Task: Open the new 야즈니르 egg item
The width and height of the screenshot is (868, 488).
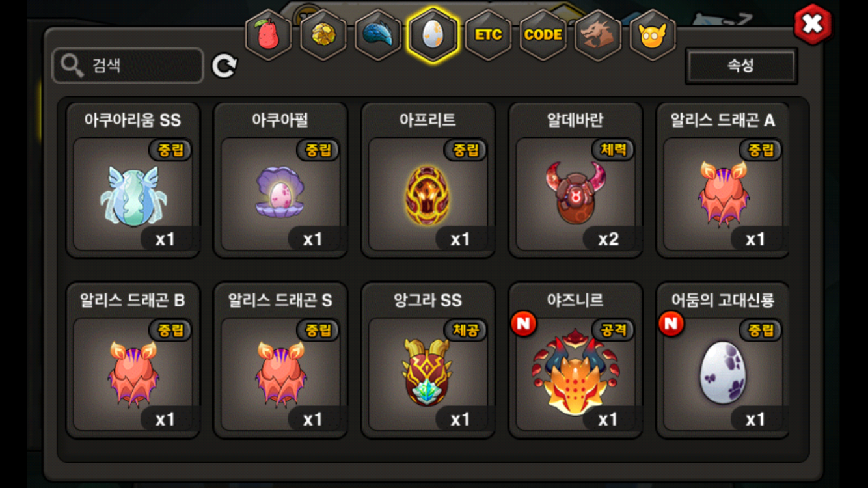Action: 576,360
